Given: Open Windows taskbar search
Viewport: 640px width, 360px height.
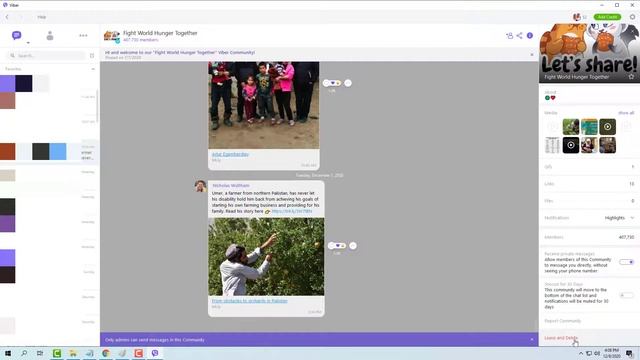Looking at the screenshot, I should click(24, 353).
